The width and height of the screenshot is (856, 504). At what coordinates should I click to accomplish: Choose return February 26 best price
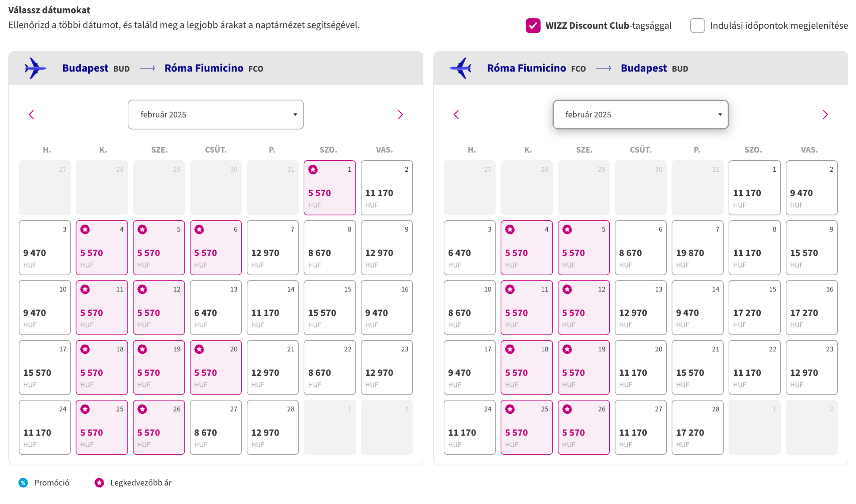pyautogui.click(x=583, y=428)
